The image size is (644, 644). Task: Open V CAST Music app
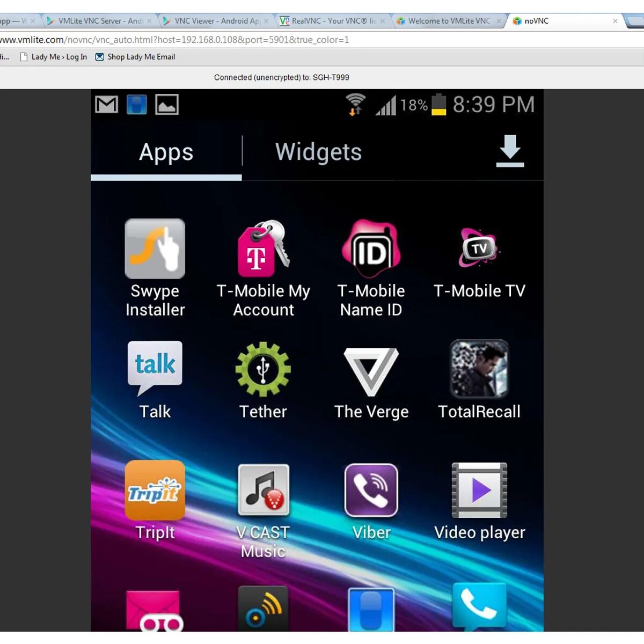263,490
